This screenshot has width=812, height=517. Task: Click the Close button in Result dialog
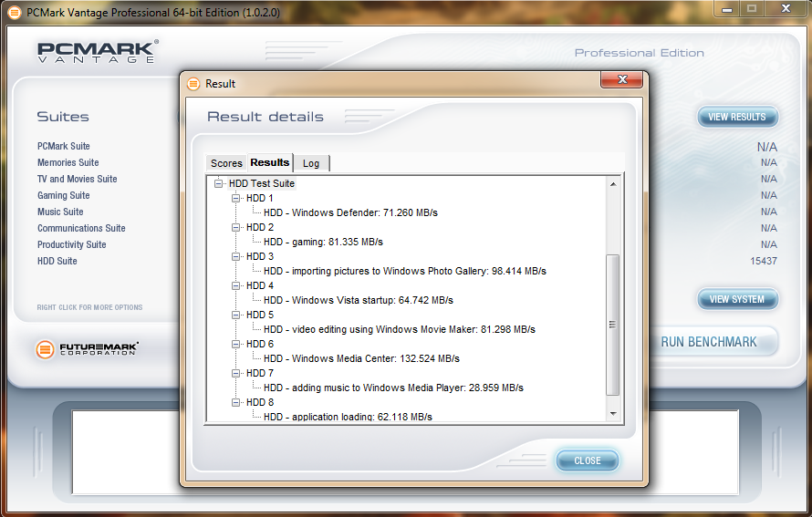(587, 460)
